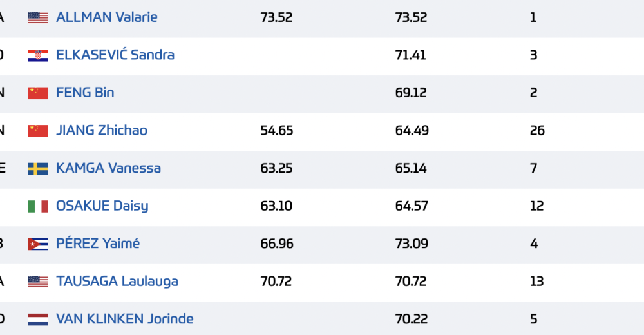The width and height of the screenshot is (644, 335).
Task: Click the Swedish flag beside KAMGA Vanessa
Action: (x=38, y=169)
